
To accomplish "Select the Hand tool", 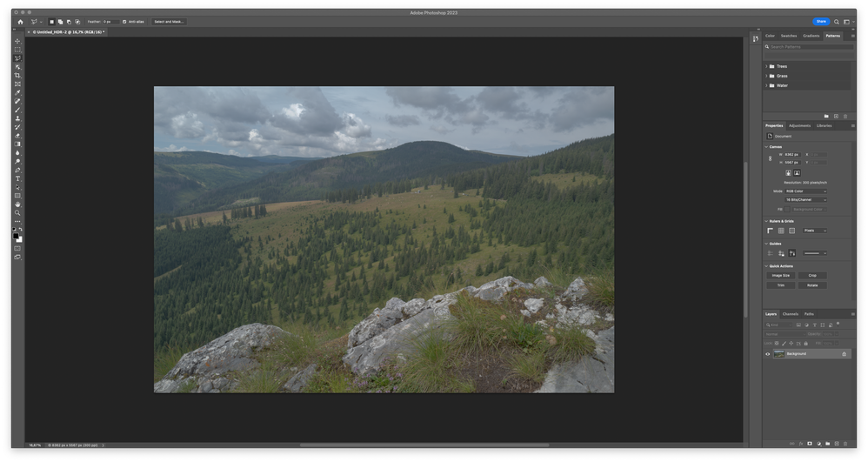I will pyautogui.click(x=17, y=204).
